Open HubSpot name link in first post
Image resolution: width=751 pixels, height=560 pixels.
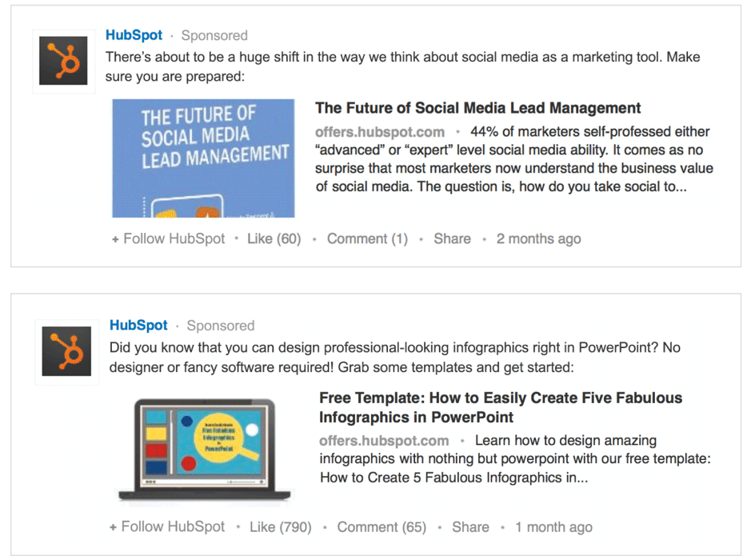tap(134, 35)
